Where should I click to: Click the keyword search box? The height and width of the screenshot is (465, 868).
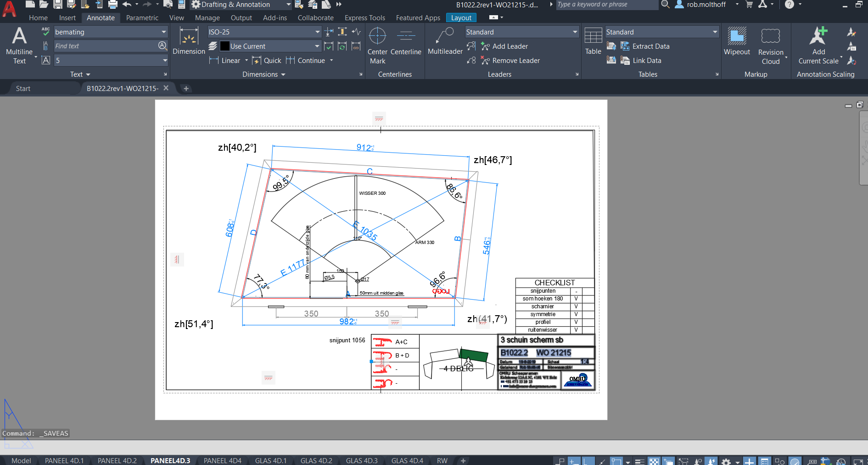(607, 5)
